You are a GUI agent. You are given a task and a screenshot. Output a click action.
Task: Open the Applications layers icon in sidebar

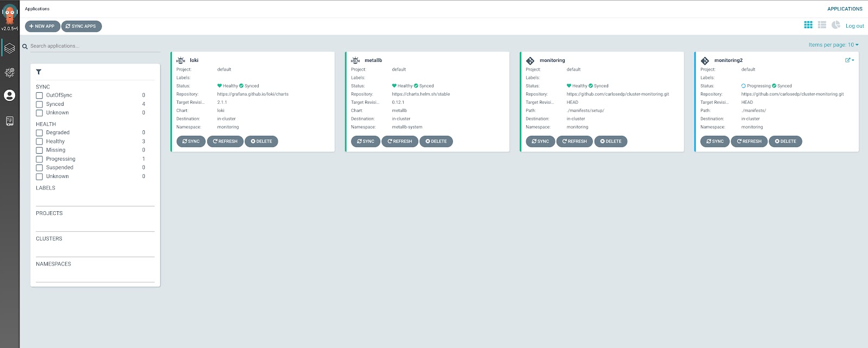(9, 48)
